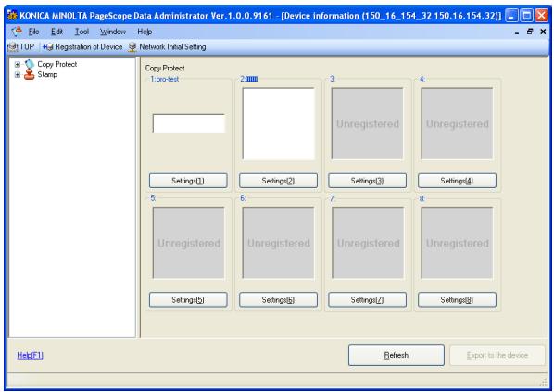554x392 pixels.
Task: Click the slot 3 Unregistered thumbnail
Action: [368, 123]
